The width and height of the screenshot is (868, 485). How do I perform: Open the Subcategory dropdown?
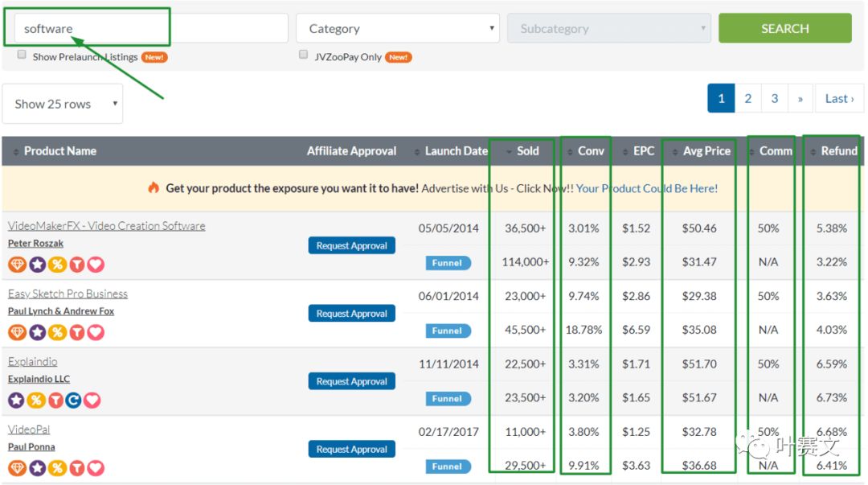pyautogui.click(x=610, y=28)
